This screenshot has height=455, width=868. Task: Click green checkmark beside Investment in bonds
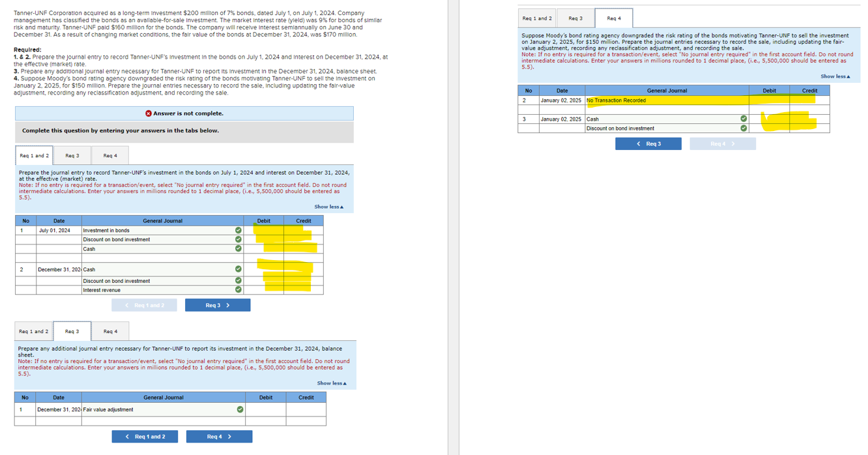(239, 230)
